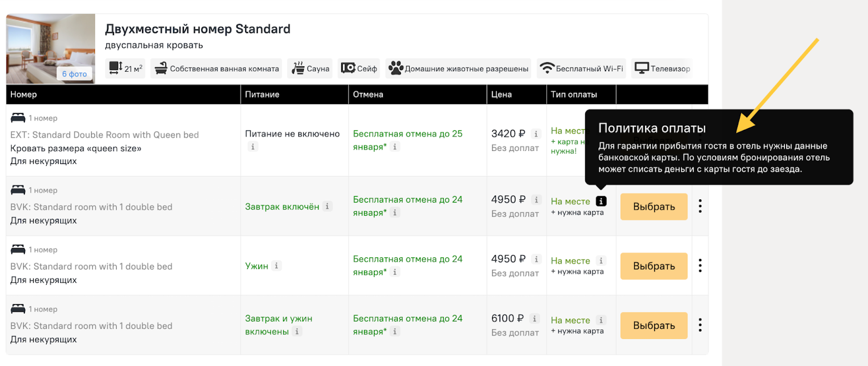The image size is (868, 366).
Task: Click the Телевизор TV amenity icon
Action: click(642, 68)
